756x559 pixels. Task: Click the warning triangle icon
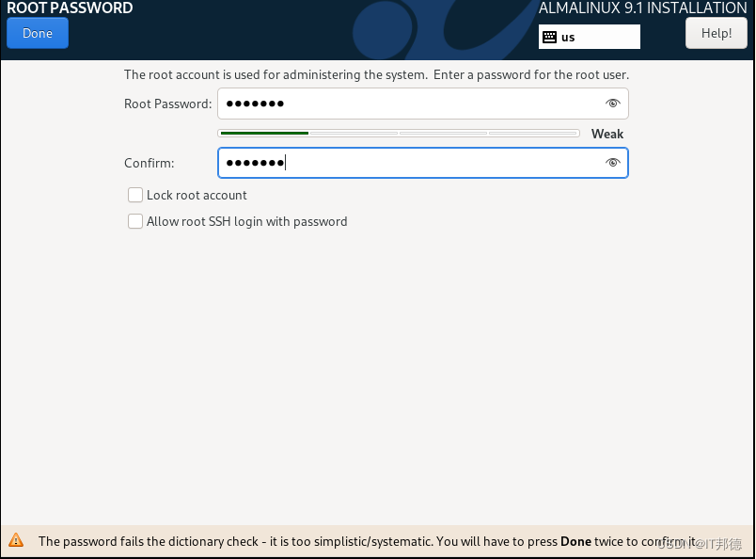pos(16,540)
